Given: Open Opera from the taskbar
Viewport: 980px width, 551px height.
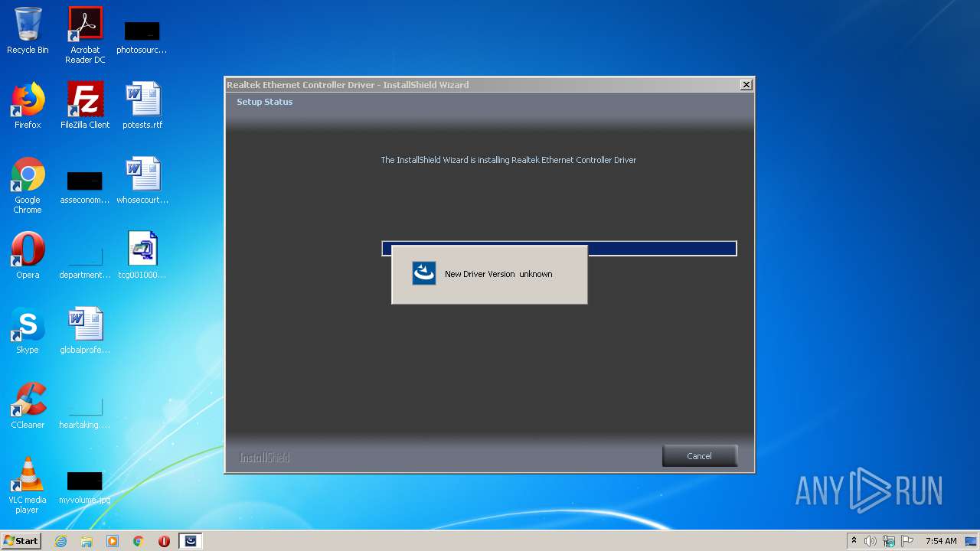Looking at the screenshot, I should pyautogui.click(x=164, y=541).
